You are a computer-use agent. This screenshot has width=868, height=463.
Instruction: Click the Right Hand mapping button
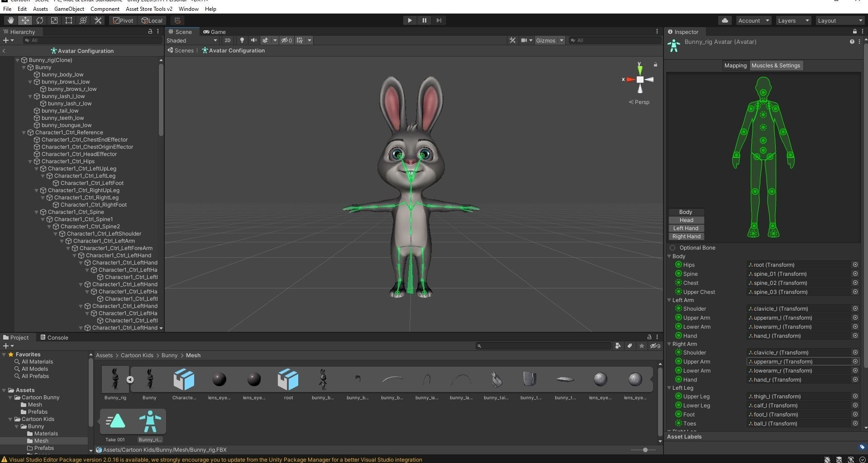point(686,236)
